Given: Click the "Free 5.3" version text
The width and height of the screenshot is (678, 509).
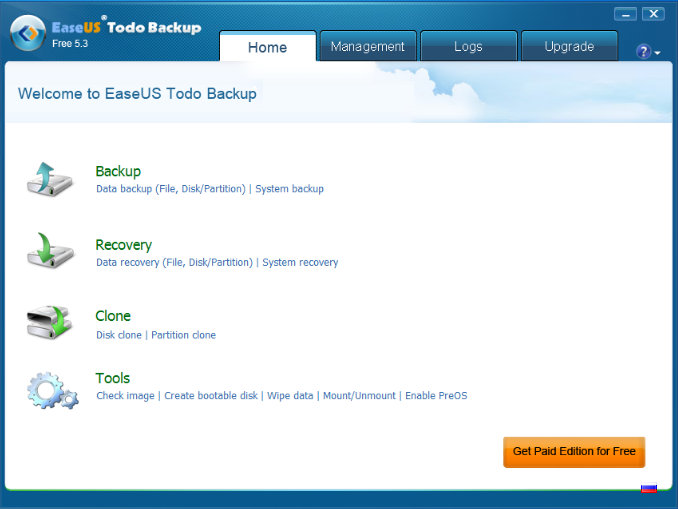Looking at the screenshot, I should pyautogui.click(x=70, y=44).
